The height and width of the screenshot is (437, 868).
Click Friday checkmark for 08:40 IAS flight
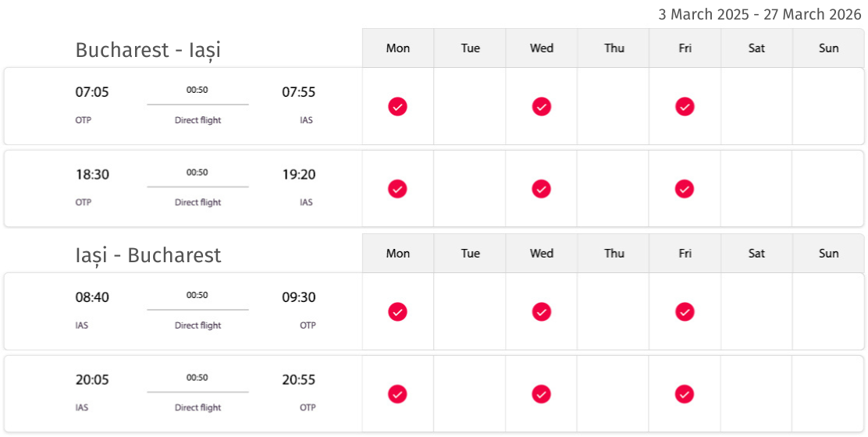point(685,312)
